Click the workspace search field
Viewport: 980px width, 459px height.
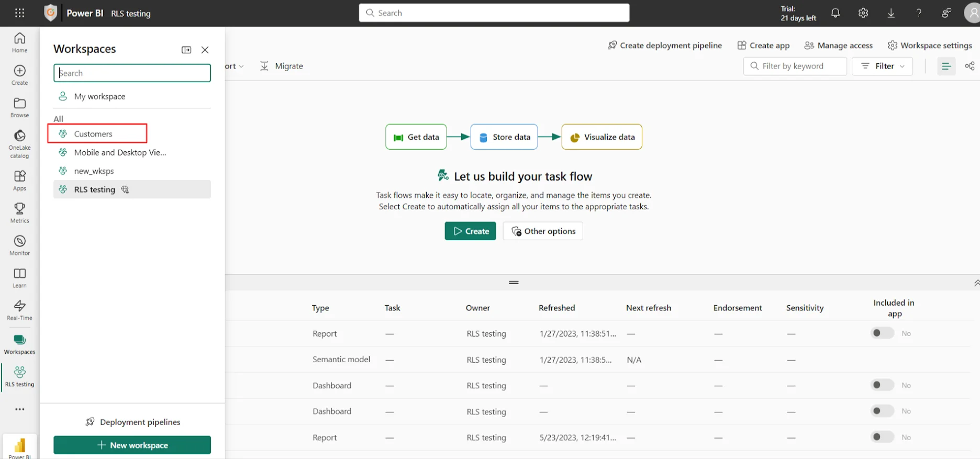(x=132, y=73)
